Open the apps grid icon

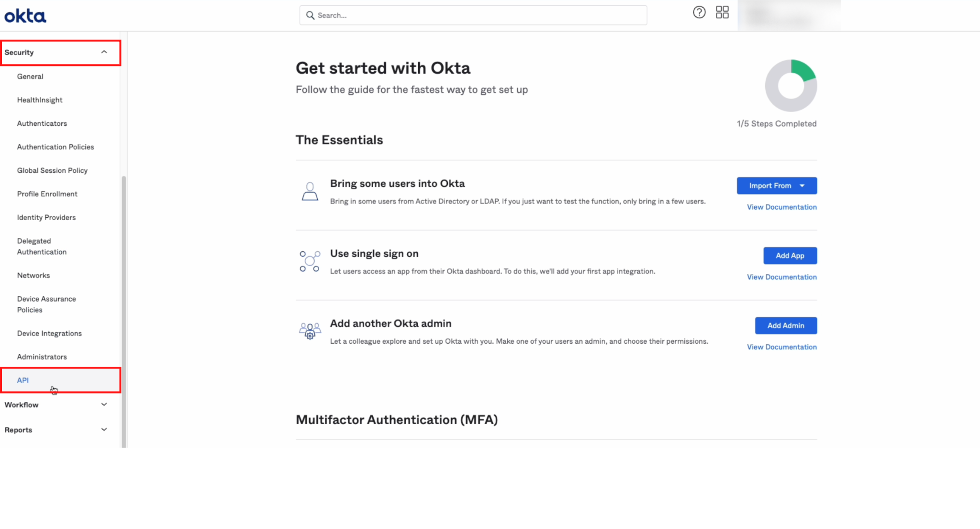(x=722, y=12)
